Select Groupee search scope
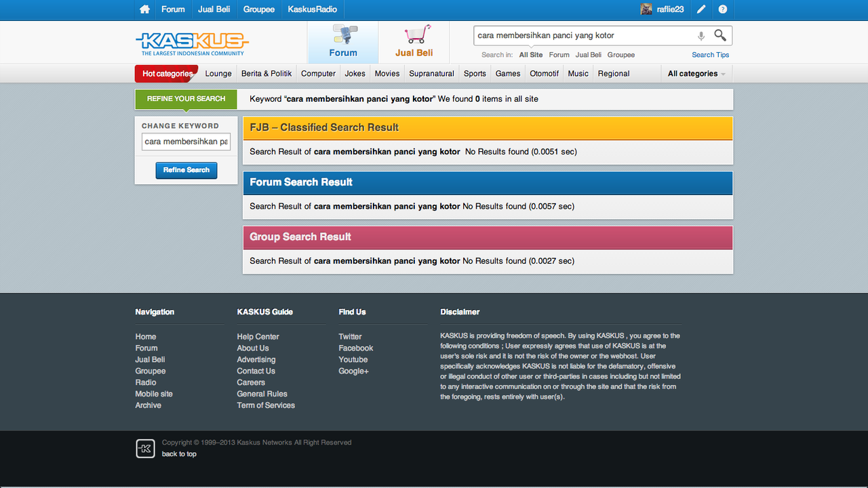Viewport: 868px width, 488px height. click(621, 55)
